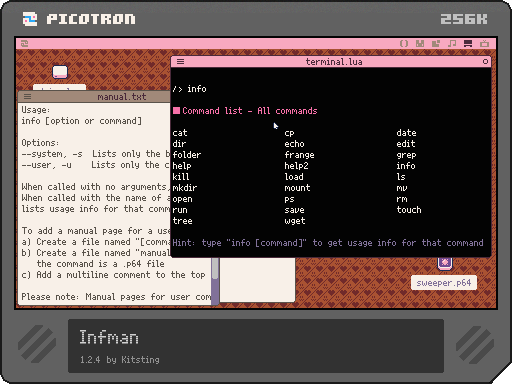This screenshot has width=512, height=384.
Task: Select the white desktop icon on the upper left
Action: [60, 72]
